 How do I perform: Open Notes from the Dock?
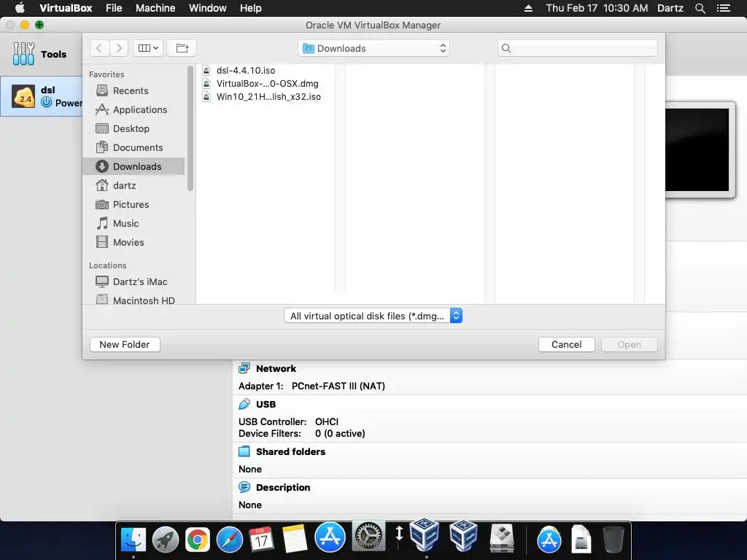coord(294,539)
